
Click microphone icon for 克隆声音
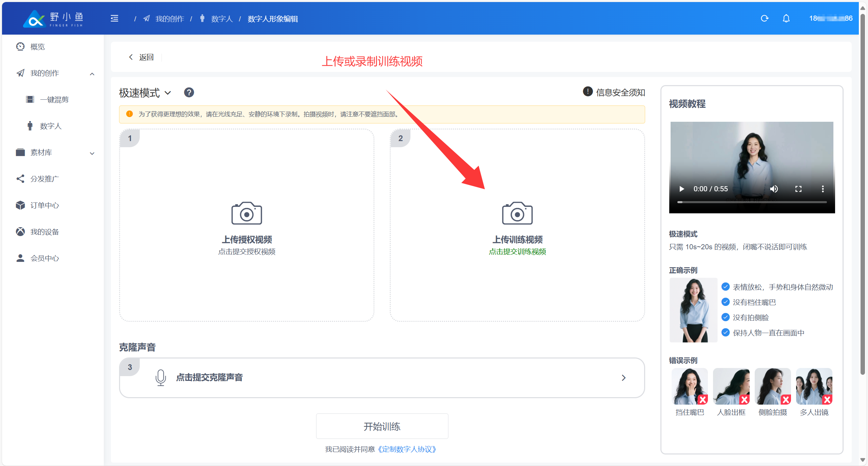coord(160,377)
